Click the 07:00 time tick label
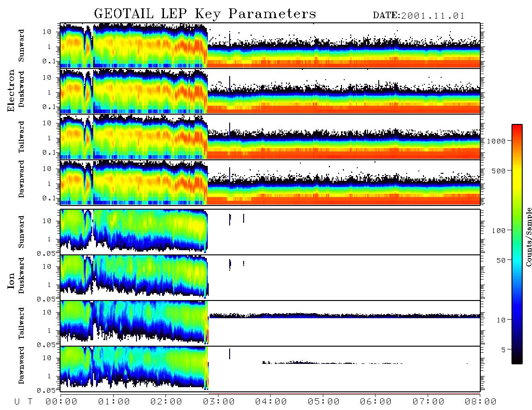532x410 pixels. pos(429,402)
